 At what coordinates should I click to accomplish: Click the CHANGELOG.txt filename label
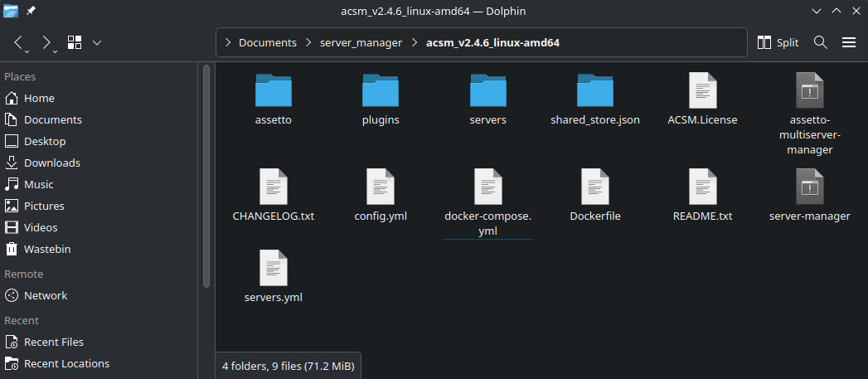click(x=274, y=216)
